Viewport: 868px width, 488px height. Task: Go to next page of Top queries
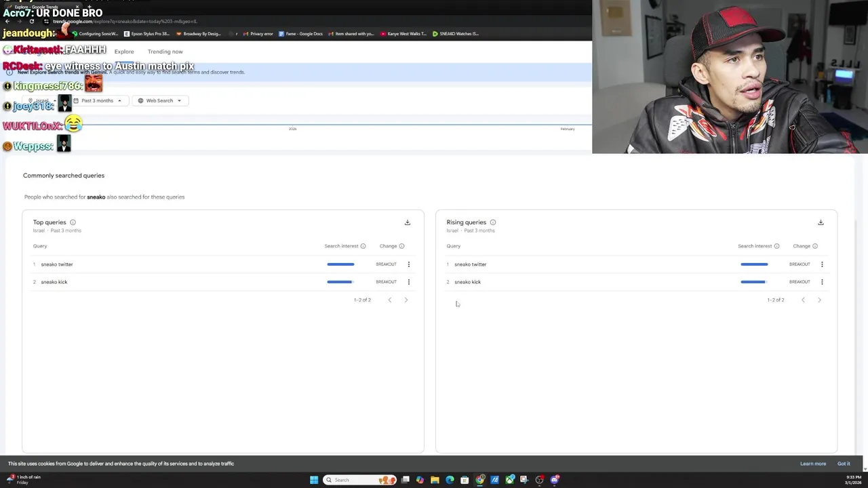click(406, 300)
